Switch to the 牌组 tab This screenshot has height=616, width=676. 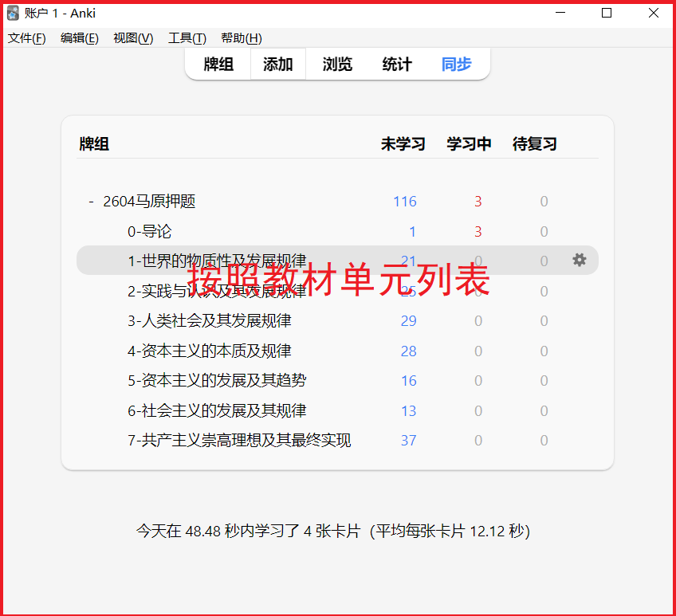[x=218, y=65]
